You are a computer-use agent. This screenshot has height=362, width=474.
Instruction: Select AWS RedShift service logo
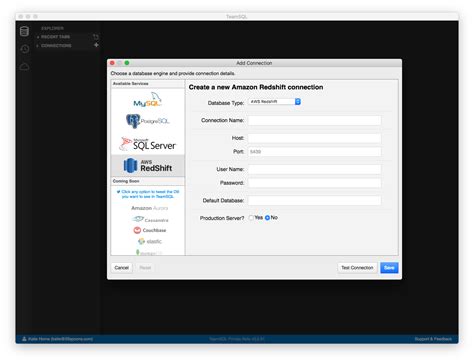pyautogui.click(x=148, y=165)
